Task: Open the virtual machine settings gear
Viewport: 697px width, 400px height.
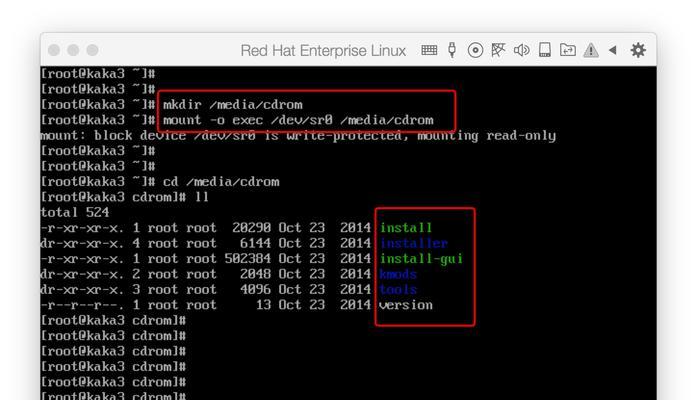Action: tap(638, 50)
